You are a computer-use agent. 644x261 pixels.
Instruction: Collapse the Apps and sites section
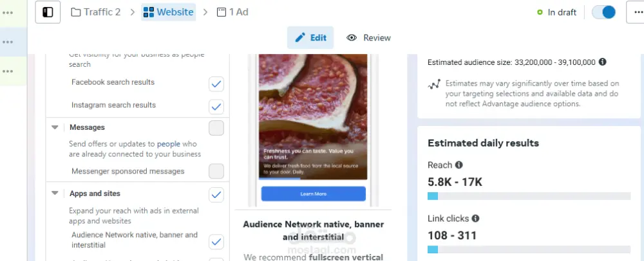click(x=55, y=194)
